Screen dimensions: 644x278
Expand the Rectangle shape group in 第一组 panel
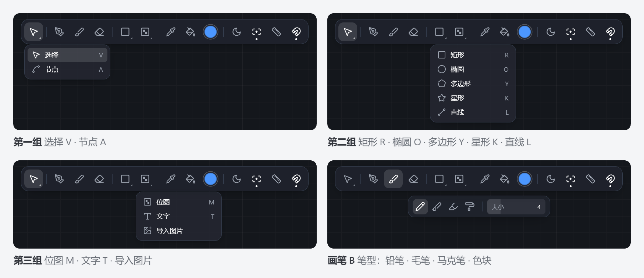tap(125, 32)
